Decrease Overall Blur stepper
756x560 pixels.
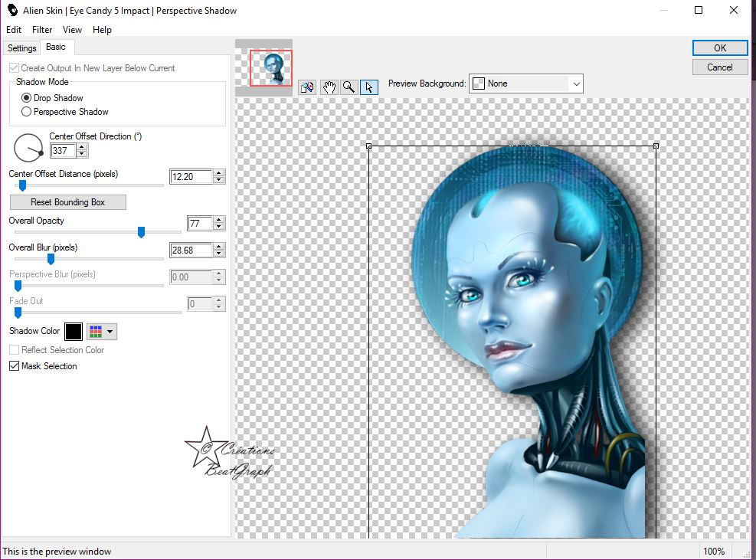[x=219, y=254]
